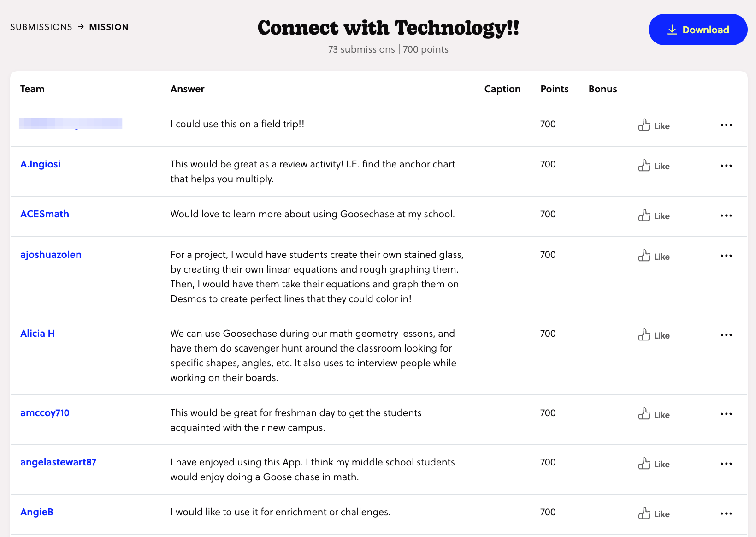Viewport: 756px width, 537px height.
Task: Open the options menu for A.Ingiosi's row
Action: pos(726,165)
